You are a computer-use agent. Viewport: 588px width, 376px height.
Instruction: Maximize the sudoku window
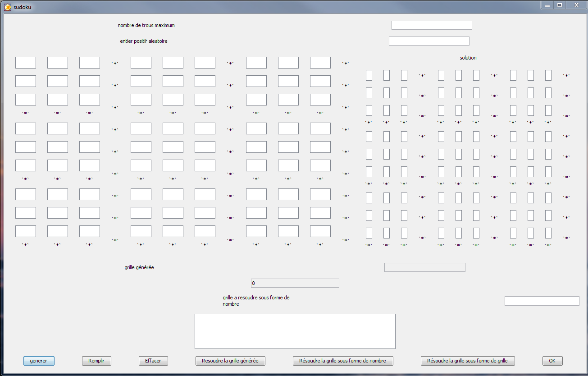[x=560, y=5]
